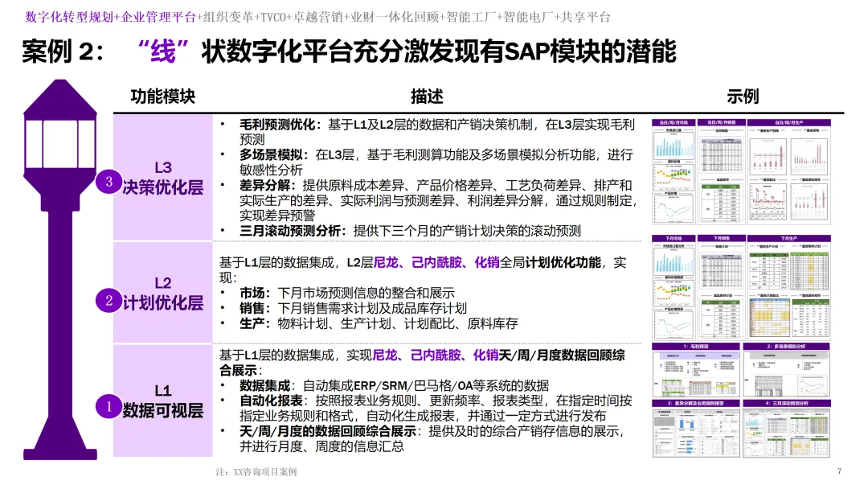Click the purple “线” word in title
The height and width of the screenshot is (489, 868).
pyautogui.click(x=163, y=52)
